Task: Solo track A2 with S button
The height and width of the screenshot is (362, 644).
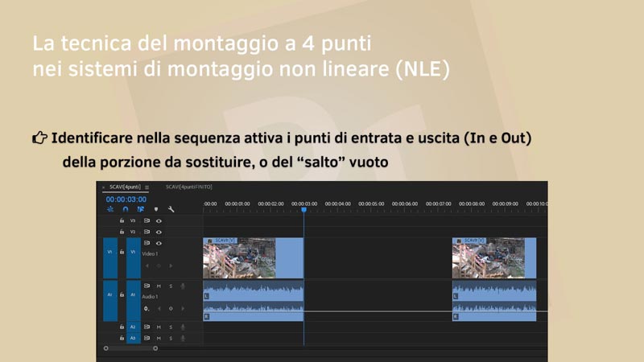Action: click(x=171, y=327)
